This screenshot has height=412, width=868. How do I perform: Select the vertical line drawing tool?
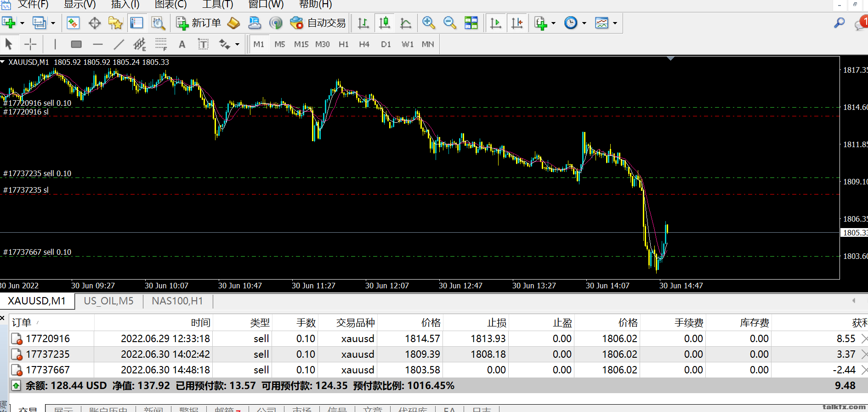click(x=55, y=44)
